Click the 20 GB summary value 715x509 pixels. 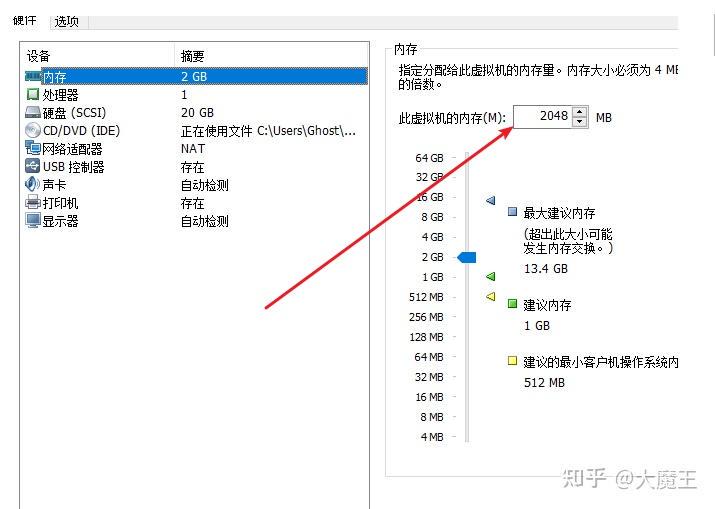coord(197,113)
